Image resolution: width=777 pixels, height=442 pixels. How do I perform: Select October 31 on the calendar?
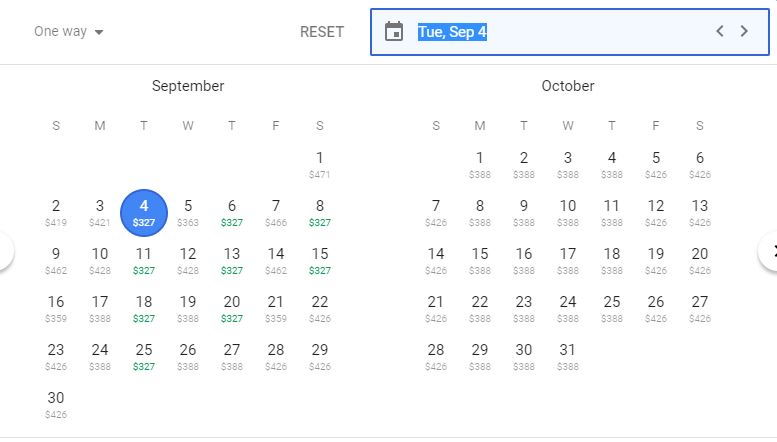pos(568,356)
